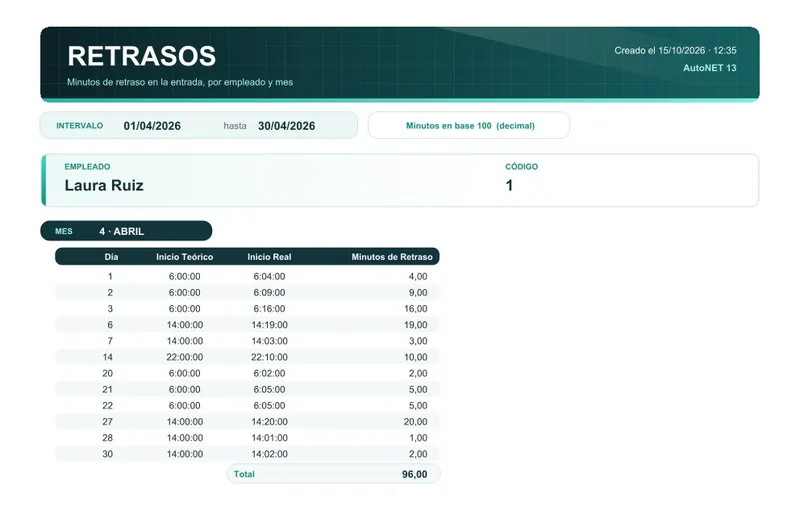Screen dimensions: 800x515
Task: Click the Total label
Action: click(244, 474)
